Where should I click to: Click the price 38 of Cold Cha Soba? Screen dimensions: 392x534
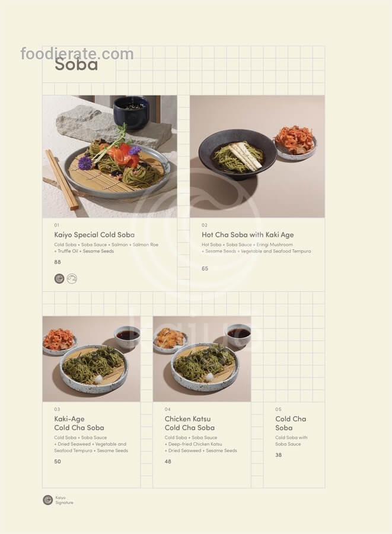click(x=278, y=455)
